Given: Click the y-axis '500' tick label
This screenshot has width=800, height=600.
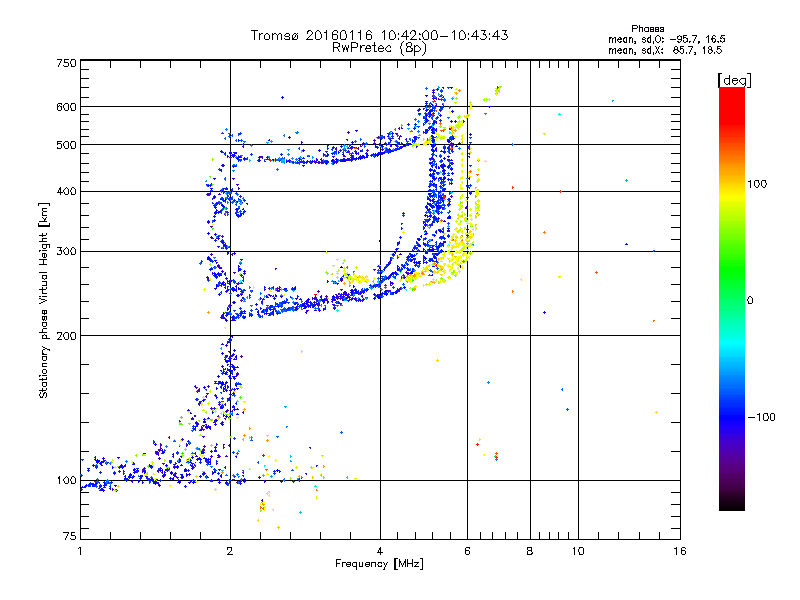Looking at the screenshot, I should [66, 145].
